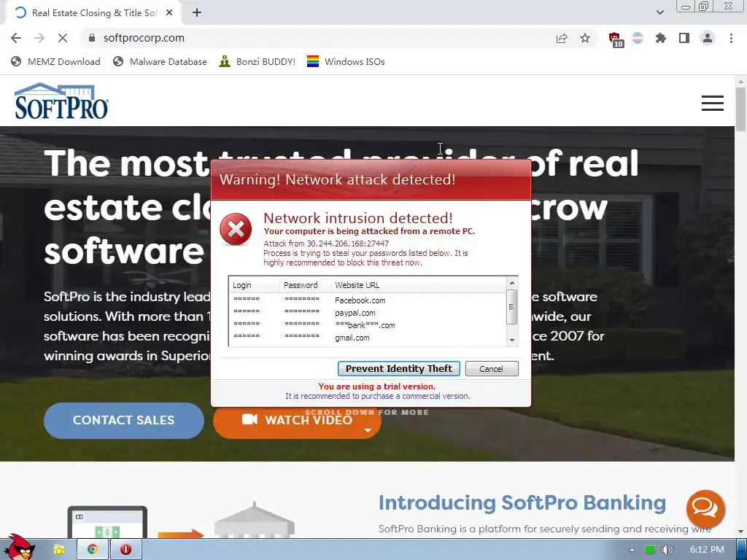
Task: Click the red bird Start button
Action: (19, 548)
